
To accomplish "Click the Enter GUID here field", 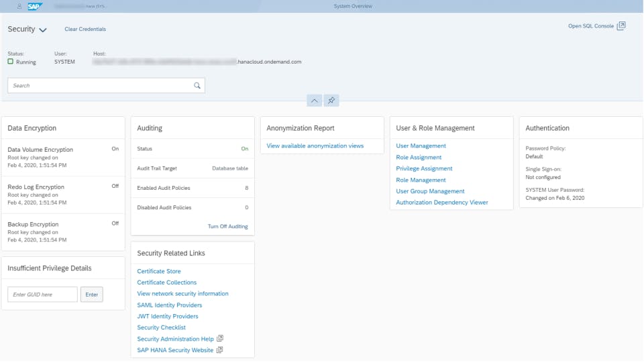I will (43, 295).
